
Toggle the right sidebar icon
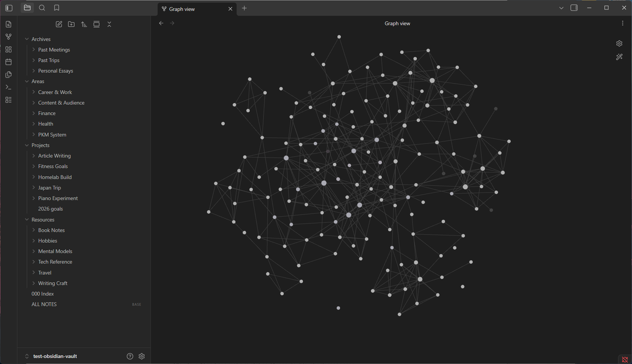click(x=574, y=8)
